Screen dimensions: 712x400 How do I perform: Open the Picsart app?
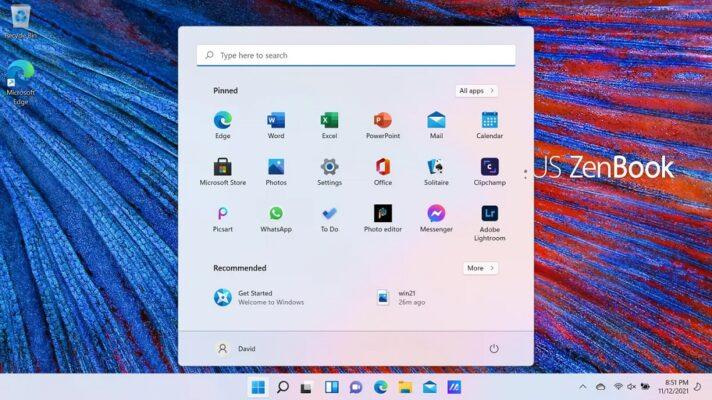[x=222, y=214]
